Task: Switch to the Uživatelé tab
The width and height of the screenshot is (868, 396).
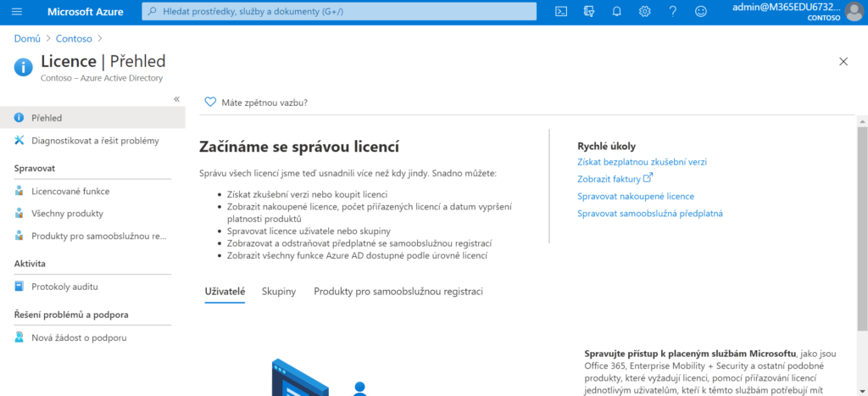Action: 225,292
